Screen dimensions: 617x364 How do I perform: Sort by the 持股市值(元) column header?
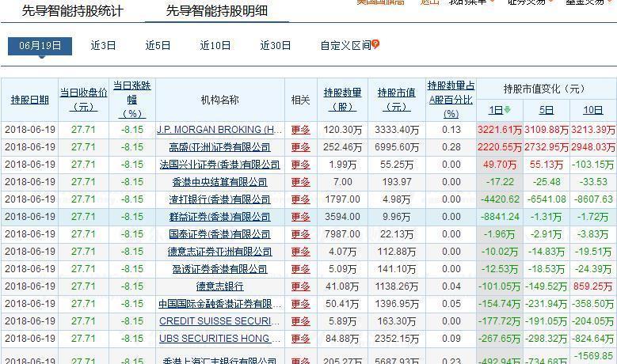[x=397, y=100]
